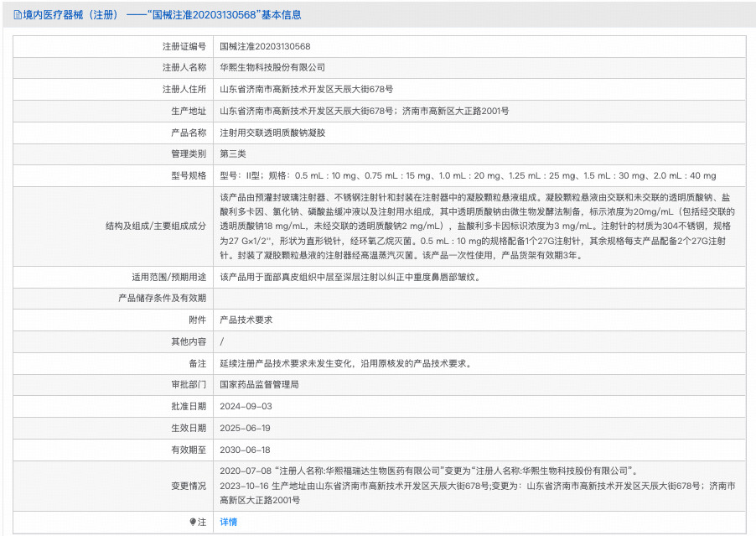Click the 适用范围/预期用途 intended use text
The width and height of the screenshot is (756, 536).
coord(350,277)
